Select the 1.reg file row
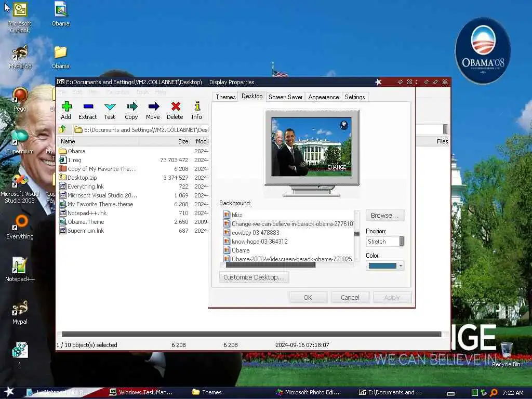Screen dimensions: 532x399 tap(134, 160)
